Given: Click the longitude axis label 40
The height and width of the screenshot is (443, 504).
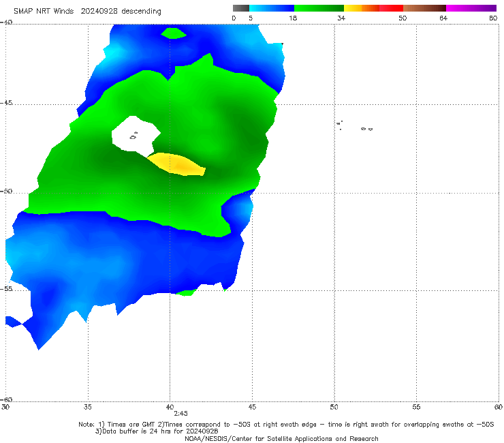Looking at the screenshot, I should coord(170,407).
